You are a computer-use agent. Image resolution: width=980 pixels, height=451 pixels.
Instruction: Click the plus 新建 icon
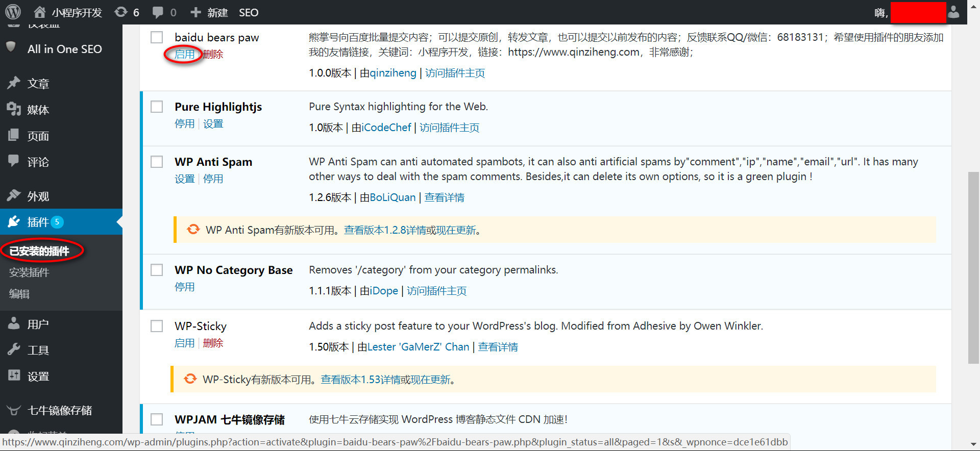(x=195, y=12)
